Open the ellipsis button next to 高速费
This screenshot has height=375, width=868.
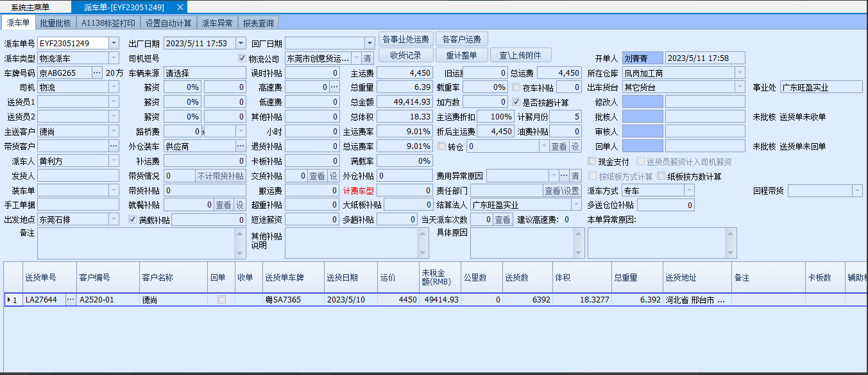coord(334,87)
